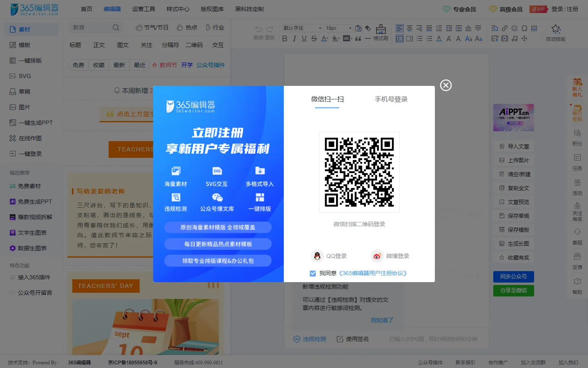Open the 节气/节日 filter dropdown
The width and height of the screenshot is (588, 368).
point(152,27)
